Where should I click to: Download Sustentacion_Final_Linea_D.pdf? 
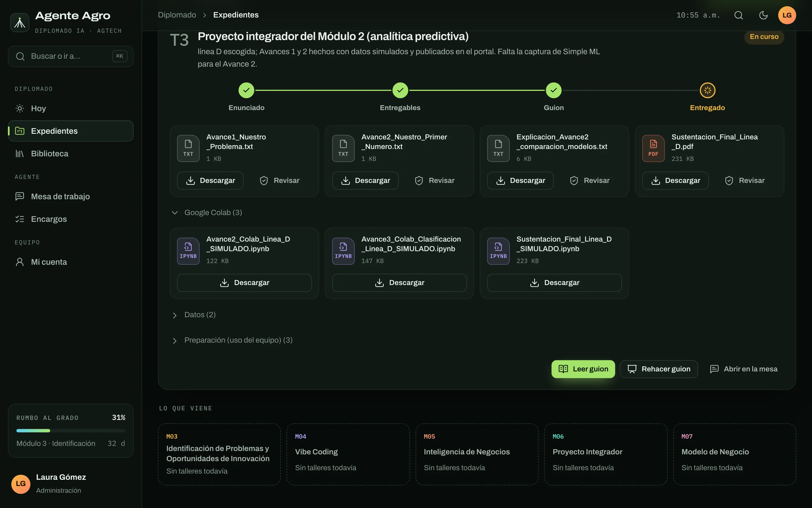tap(676, 180)
